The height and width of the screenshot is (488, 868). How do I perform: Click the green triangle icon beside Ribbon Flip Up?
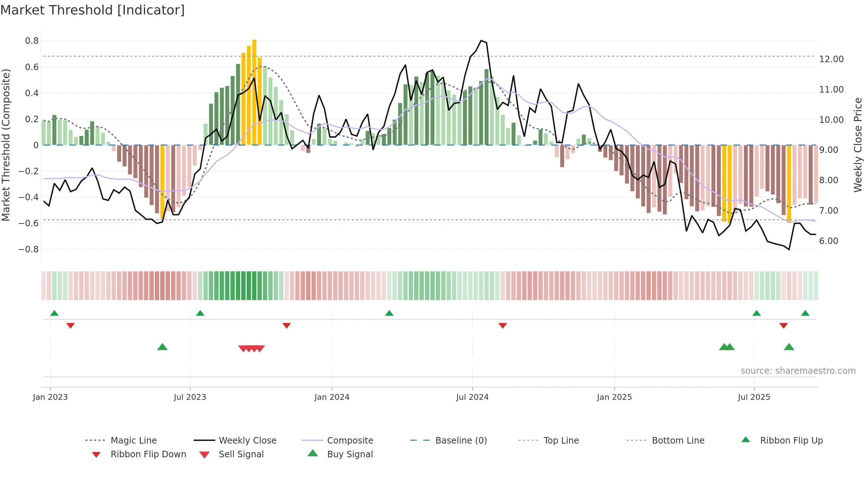coord(746,440)
